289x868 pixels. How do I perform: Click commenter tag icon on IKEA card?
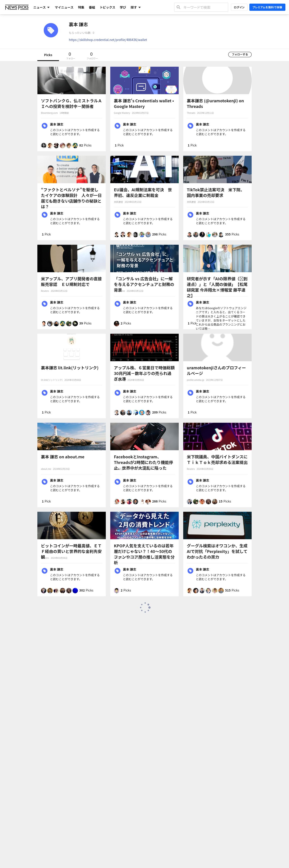coord(44,215)
